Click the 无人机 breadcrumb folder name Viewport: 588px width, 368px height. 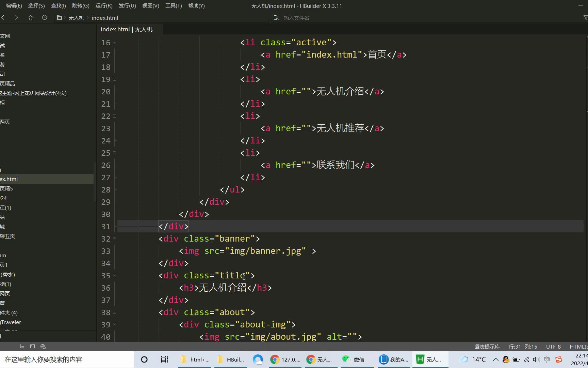point(76,18)
